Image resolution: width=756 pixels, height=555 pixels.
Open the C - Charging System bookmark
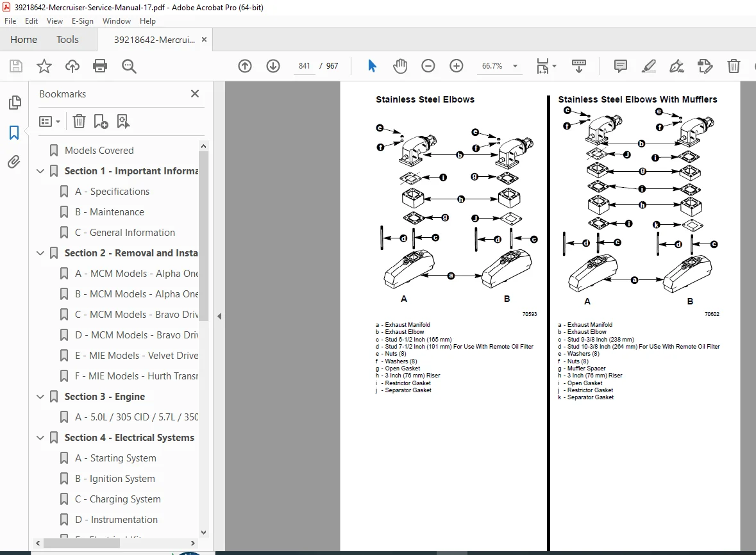tap(117, 499)
